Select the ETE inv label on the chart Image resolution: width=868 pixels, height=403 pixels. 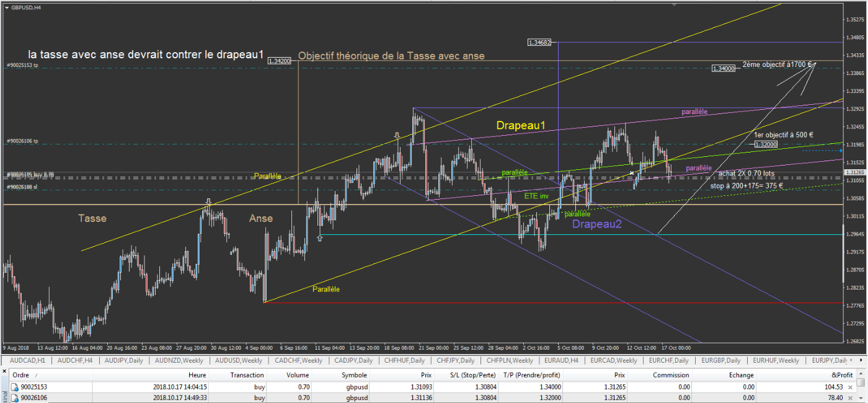coord(537,196)
